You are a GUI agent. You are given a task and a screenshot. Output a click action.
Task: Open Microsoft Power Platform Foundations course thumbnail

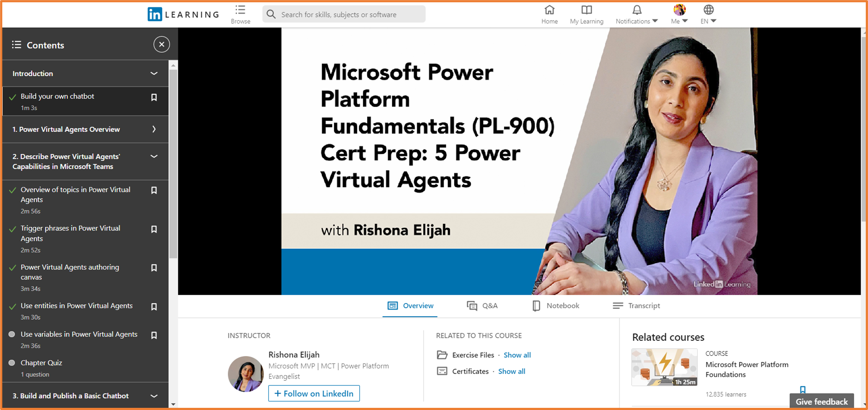pyautogui.click(x=664, y=367)
